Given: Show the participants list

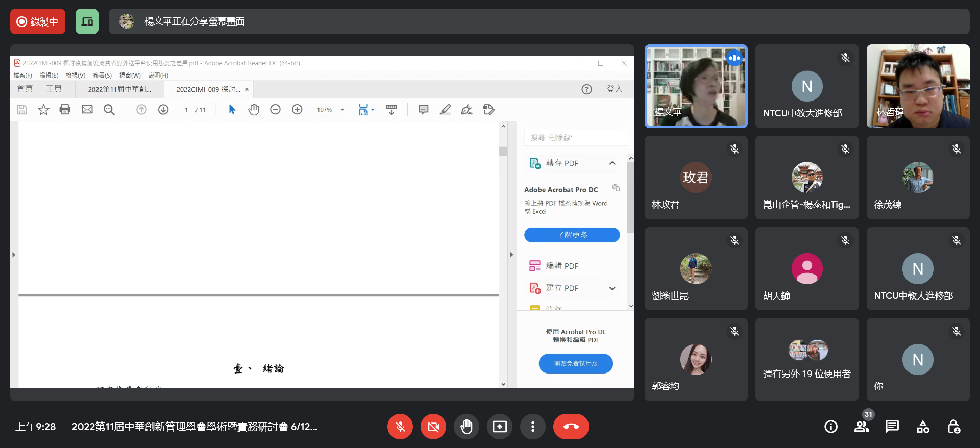Looking at the screenshot, I should pyautogui.click(x=862, y=427).
